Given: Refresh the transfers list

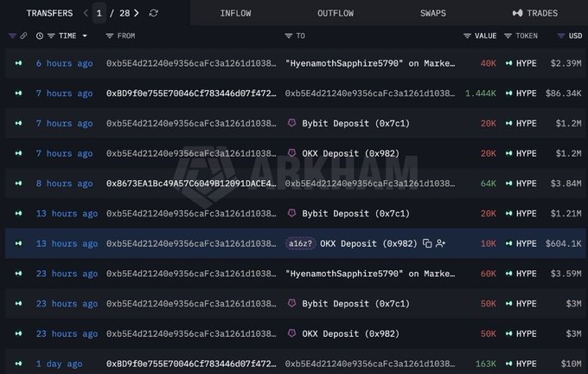Looking at the screenshot, I should click(x=153, y=13).
